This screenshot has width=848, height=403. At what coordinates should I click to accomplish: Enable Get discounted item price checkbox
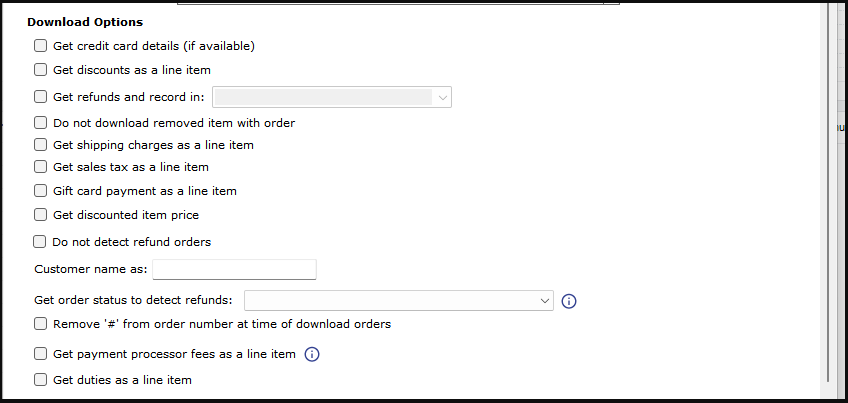41,215
